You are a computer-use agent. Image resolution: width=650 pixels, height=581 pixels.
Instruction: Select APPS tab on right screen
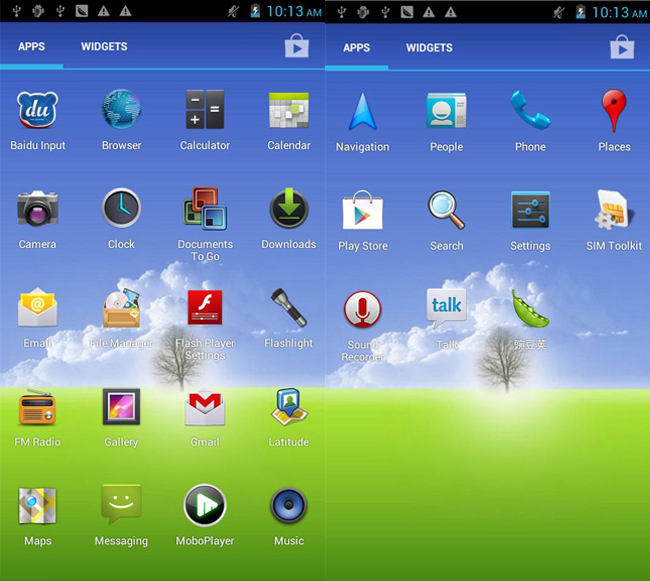tap(357, 48)
